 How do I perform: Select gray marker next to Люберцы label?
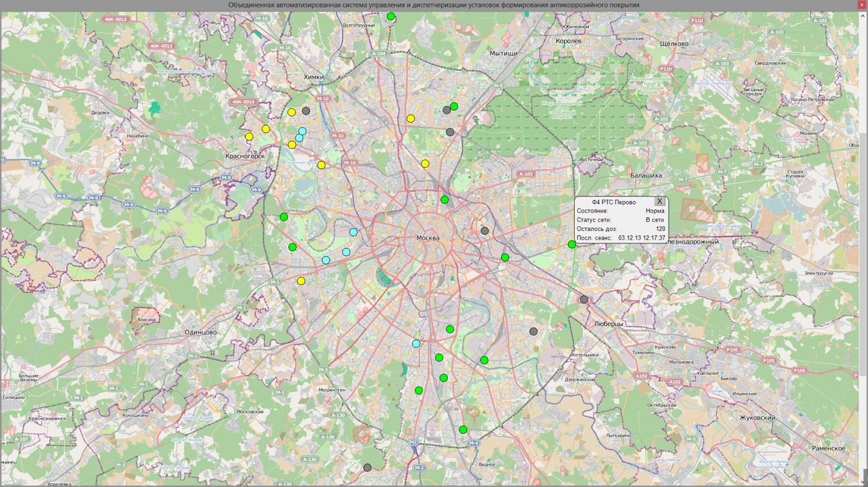coord(584,299)
